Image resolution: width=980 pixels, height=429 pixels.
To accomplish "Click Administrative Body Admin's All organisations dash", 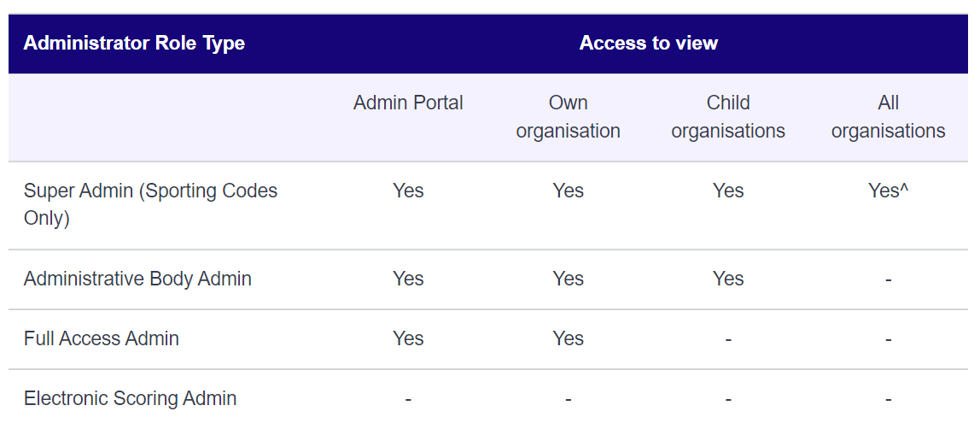I will click(x=888, y=279).
